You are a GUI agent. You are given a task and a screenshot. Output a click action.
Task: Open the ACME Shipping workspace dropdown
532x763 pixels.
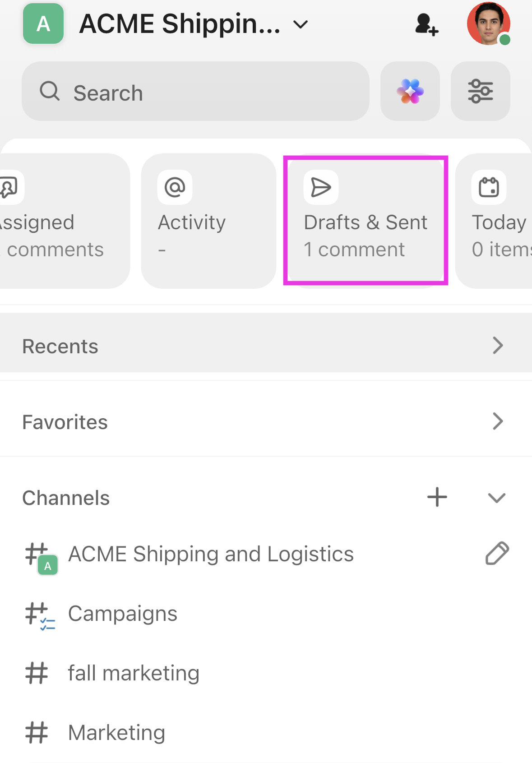tap(301, 24)
